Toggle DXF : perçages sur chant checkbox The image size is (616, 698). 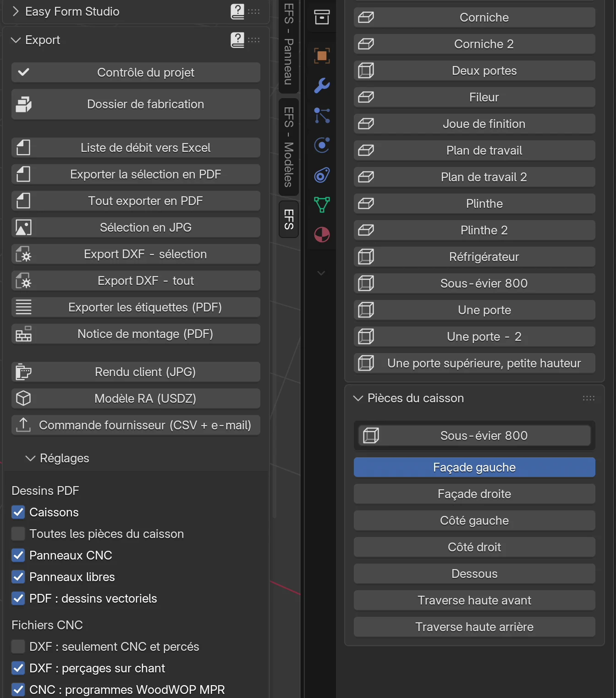coord(18,668)
